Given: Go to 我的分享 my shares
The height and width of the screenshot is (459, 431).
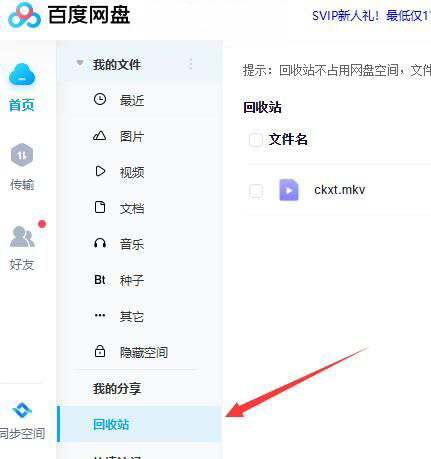Looking at the screenshot, I should (x=117, y=389).
